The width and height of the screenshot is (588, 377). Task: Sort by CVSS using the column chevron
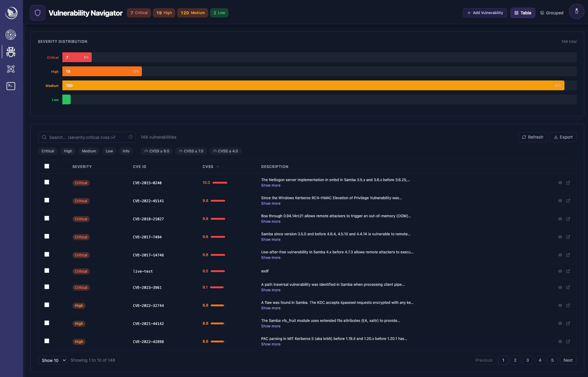click(218, 167)
